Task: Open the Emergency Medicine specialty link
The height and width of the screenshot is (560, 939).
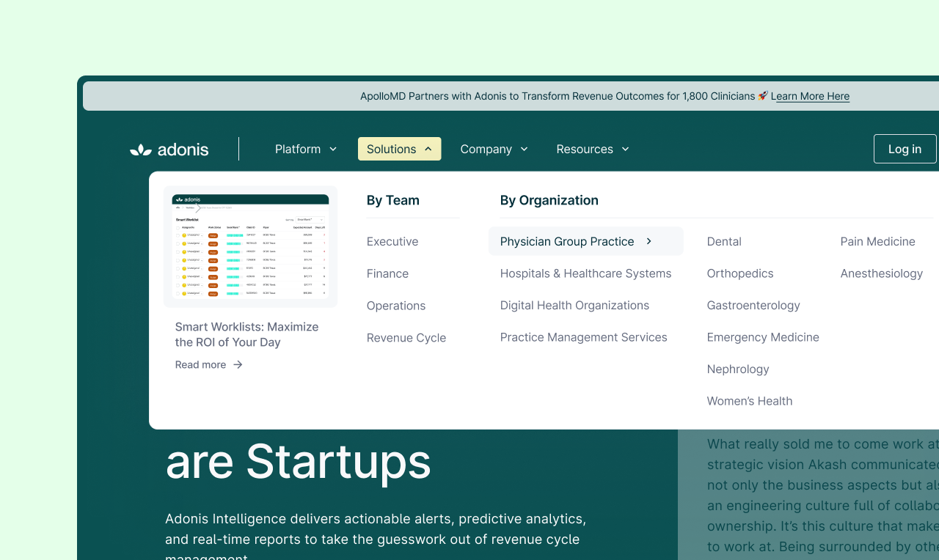Action: (x=763, y=337)
